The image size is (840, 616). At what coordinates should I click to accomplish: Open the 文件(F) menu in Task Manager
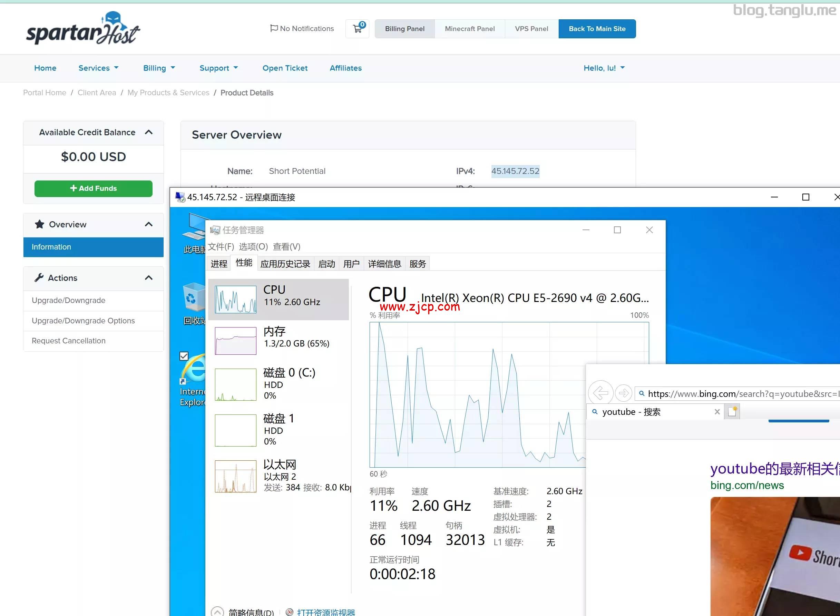[x=221, y=246]
